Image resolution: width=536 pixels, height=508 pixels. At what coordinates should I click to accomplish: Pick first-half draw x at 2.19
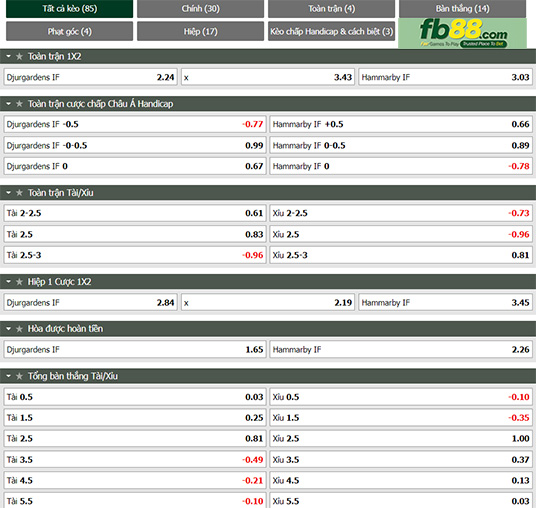tap(268, 303)
